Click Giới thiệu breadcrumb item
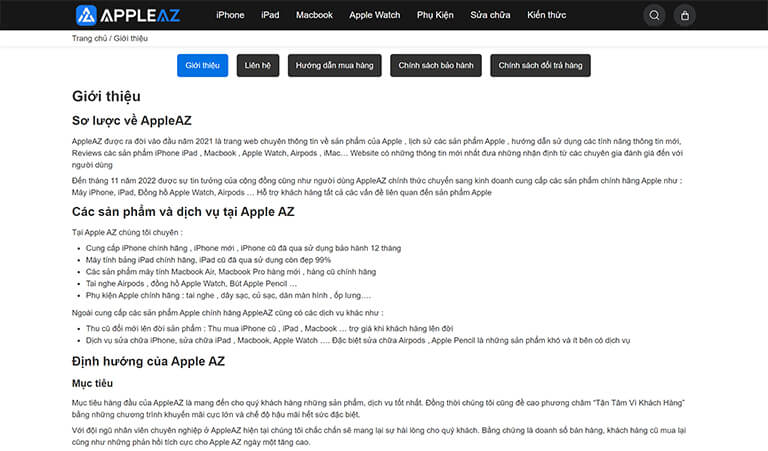768x451 pixels. (130, 38)
